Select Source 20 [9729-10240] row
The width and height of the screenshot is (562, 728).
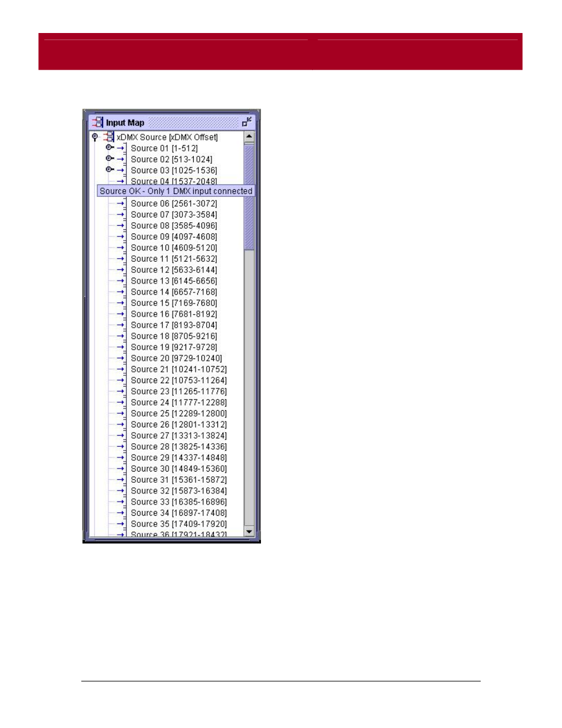point(176,358)
